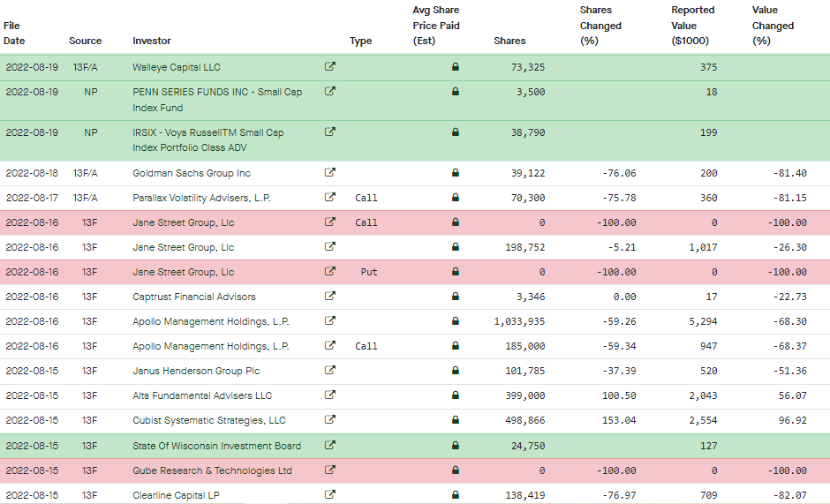Click IRSIX Voya Russell Small Cap Index investor name

point(208,139)
